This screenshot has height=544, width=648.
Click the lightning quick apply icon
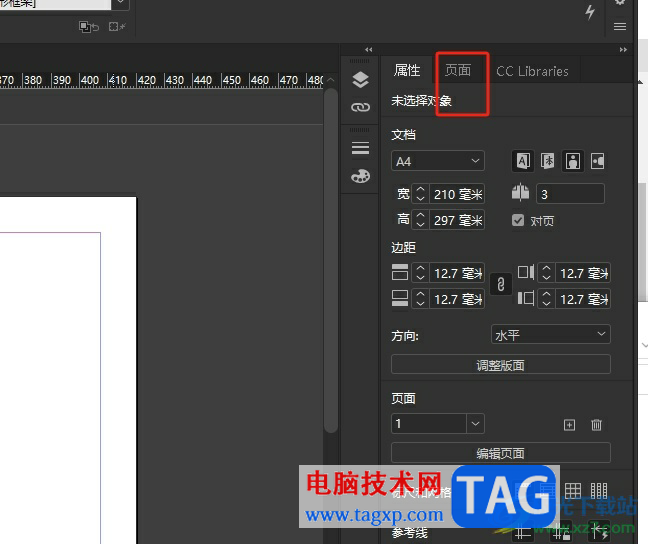point(590,12)
